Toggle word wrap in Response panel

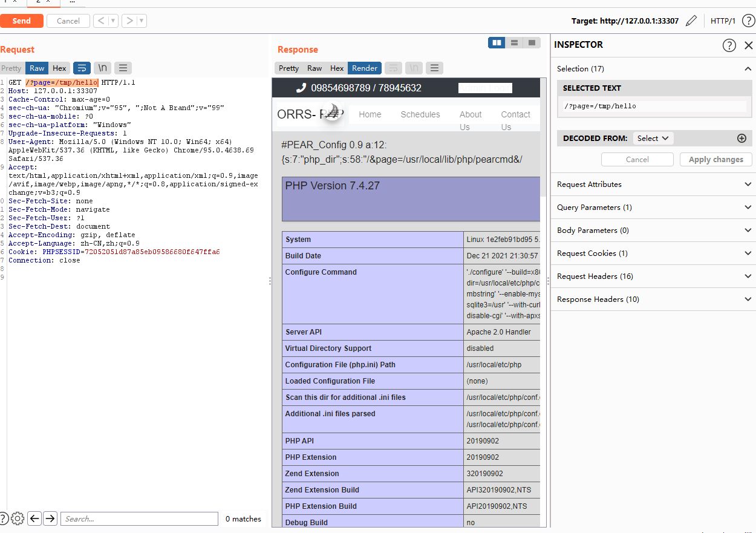point(394,68)
